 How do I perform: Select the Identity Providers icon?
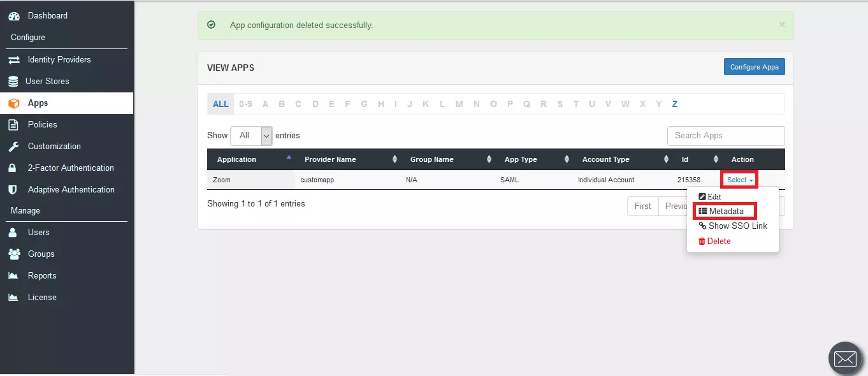[14, 59]
